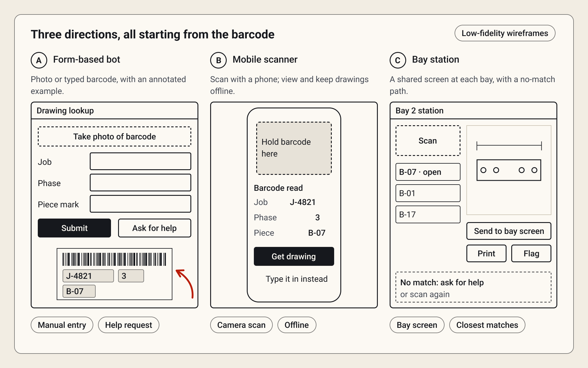Select the B-07 example chip

coord(79,291)
